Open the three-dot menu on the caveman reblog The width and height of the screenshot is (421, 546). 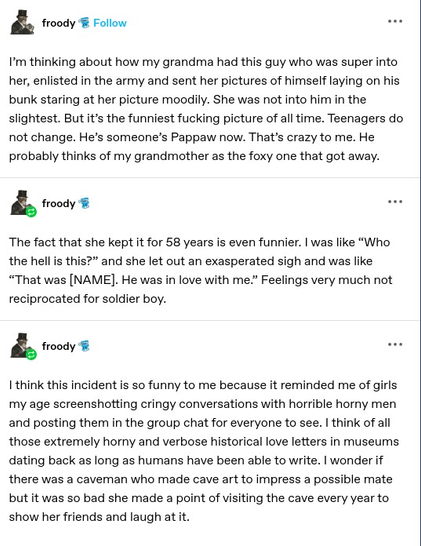coord(395,344)
